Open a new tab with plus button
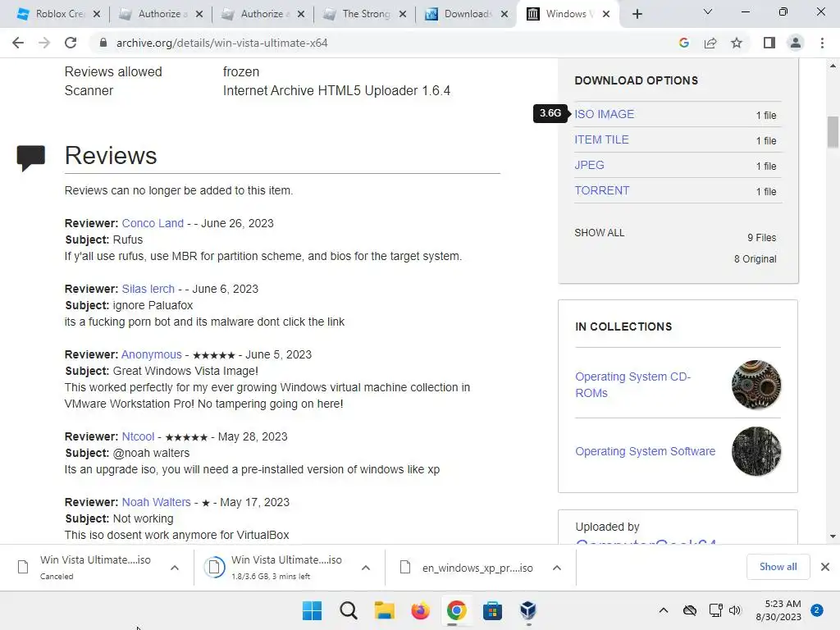 pos(637,14)
